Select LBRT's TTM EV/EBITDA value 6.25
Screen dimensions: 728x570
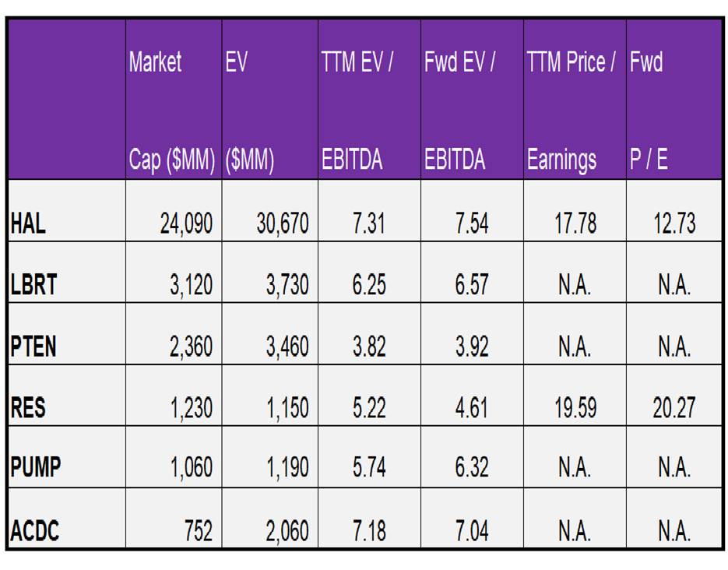click(369, 285)
